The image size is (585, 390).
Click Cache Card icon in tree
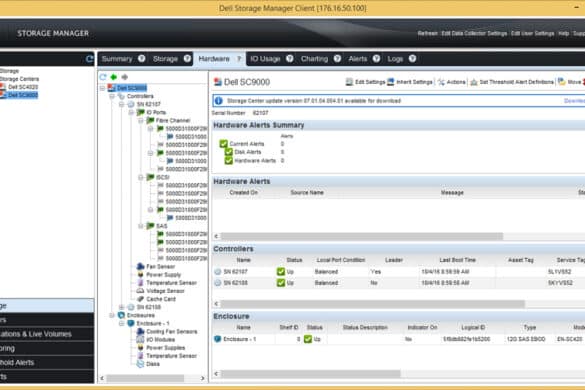(140, 299)
